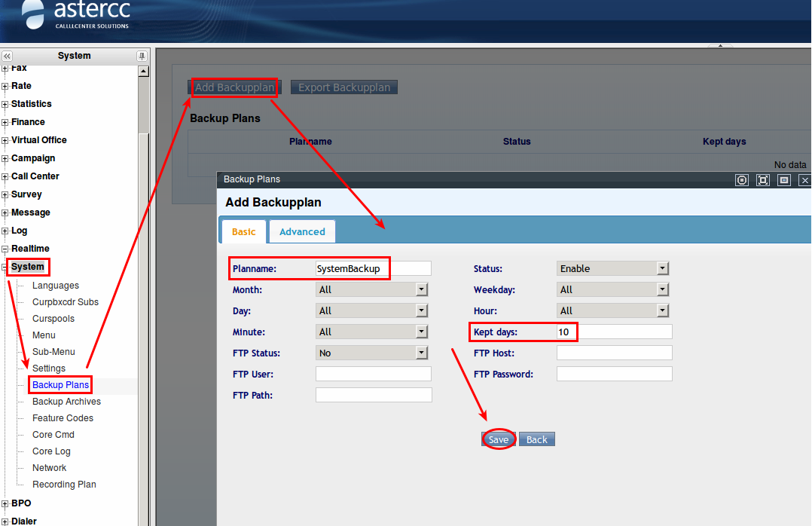Screen dimensions: 812x526
Task: Click the octagon stop icon in dialog title bar
Action: pos(742,180)
